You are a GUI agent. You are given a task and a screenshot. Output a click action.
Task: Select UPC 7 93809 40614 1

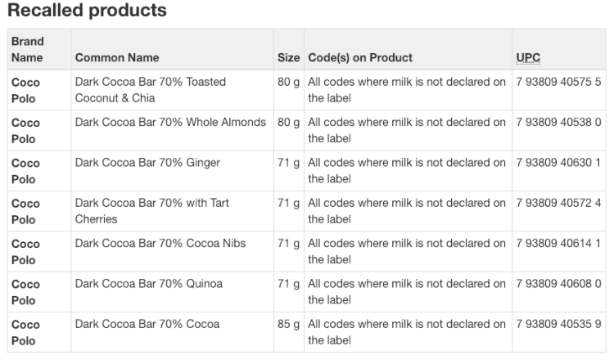pos(558,243)
